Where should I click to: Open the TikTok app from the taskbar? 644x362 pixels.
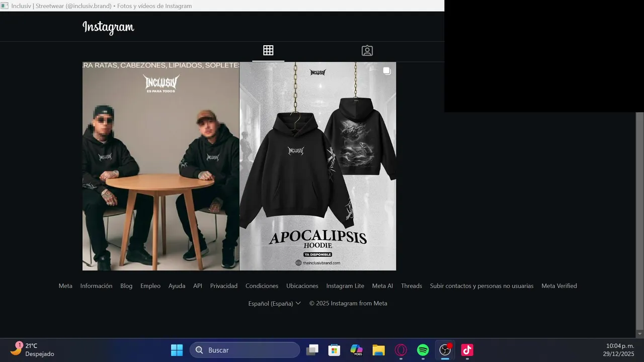click(467, 350)
